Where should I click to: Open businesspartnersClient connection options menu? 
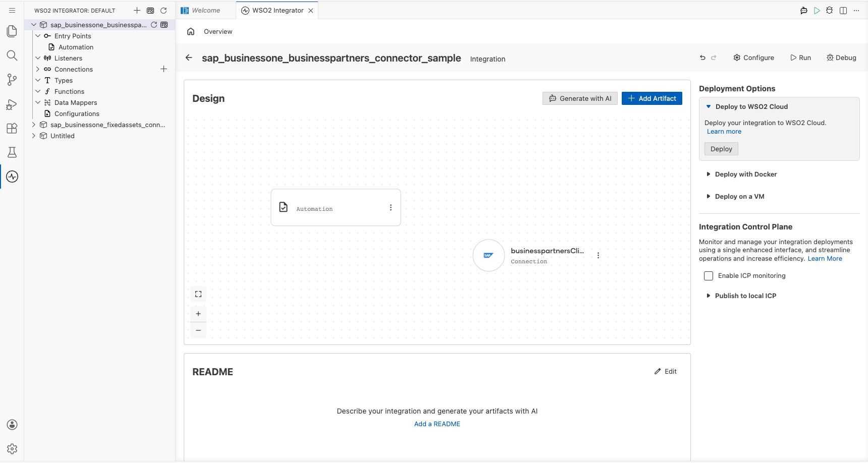[x=598, y=255]
